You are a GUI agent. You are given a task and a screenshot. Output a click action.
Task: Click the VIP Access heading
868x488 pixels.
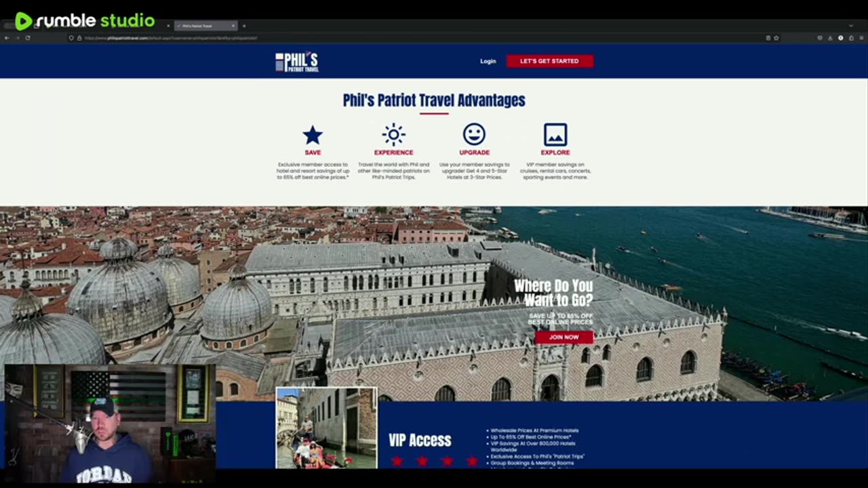click(420, 441)
